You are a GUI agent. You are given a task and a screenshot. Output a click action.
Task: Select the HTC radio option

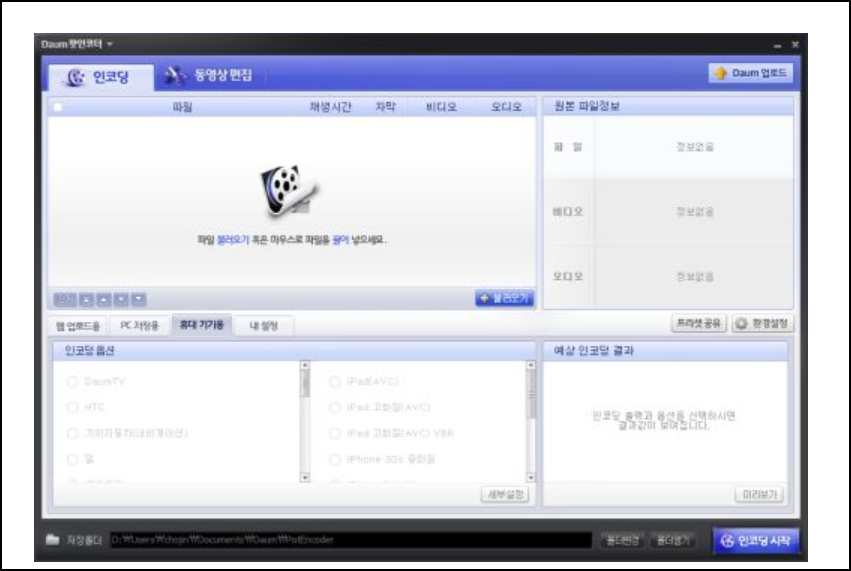(72, 407)
